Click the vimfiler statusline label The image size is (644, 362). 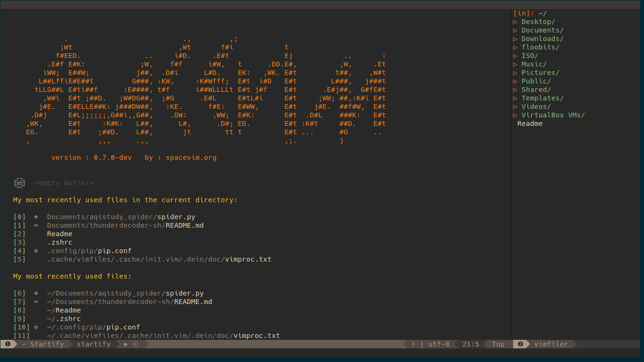(551, 344)
